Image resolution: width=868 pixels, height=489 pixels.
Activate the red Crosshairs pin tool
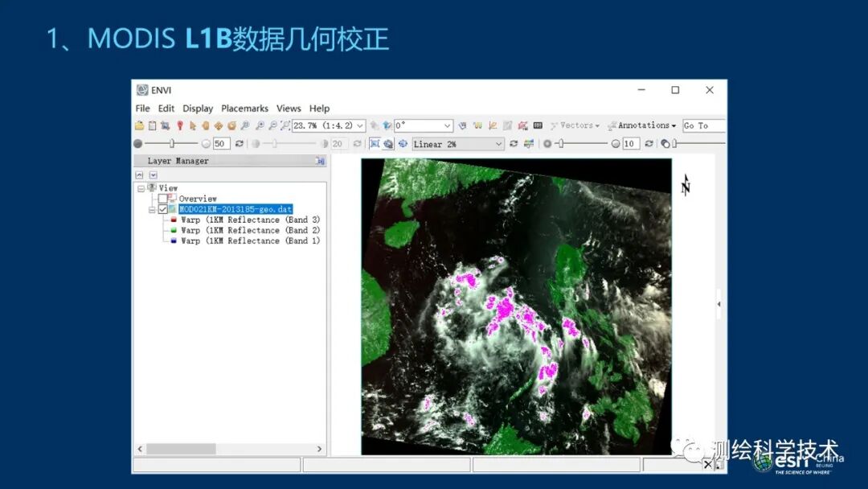180,125
